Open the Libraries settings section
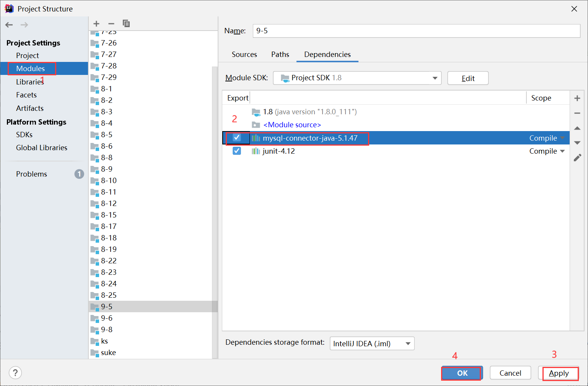This screenshot has height=386, width=588. click(30, 82)
